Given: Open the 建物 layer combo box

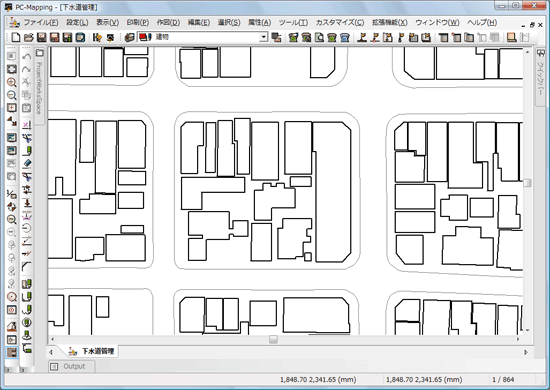Looking at the screenshot, I should tap(202, 37).
